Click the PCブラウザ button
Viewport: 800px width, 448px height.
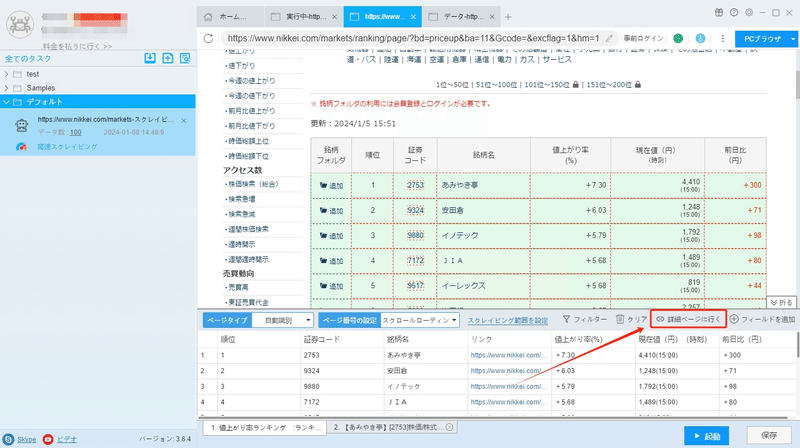762,39
